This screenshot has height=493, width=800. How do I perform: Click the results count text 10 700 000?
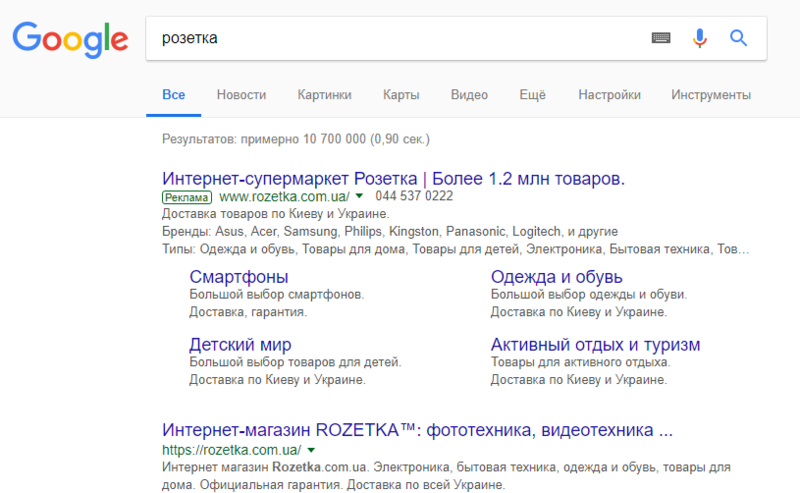point(334,139)
